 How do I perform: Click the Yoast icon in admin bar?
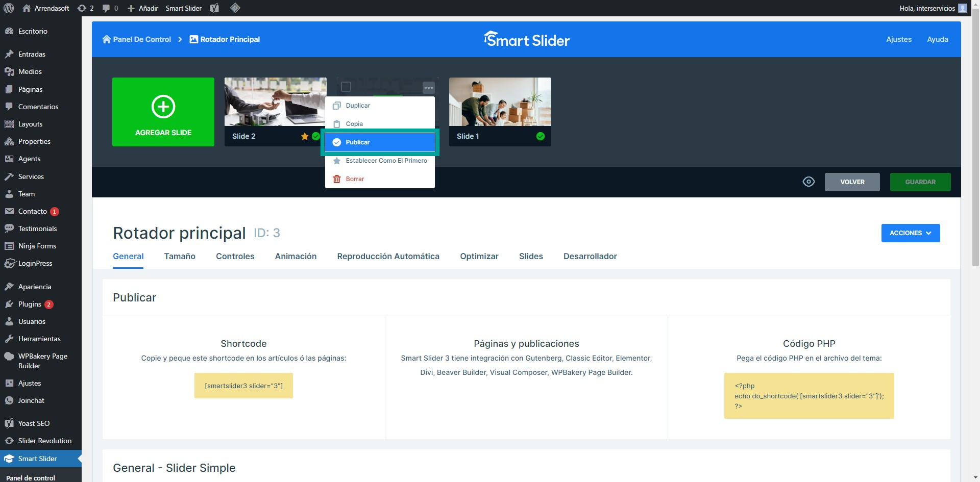[x=214, y=8]
